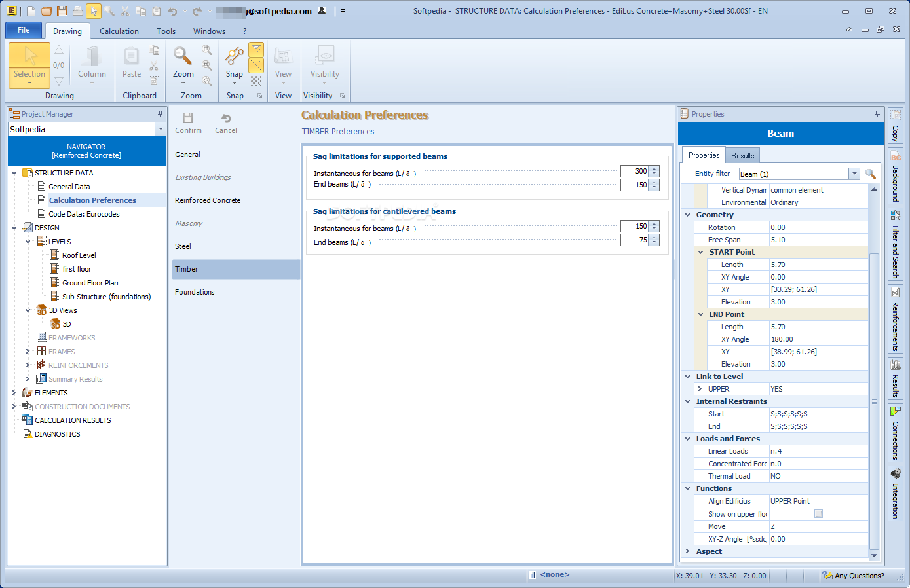Expand the FRAMES tree node
Screen dimensions: 910x588
point(28,352)
